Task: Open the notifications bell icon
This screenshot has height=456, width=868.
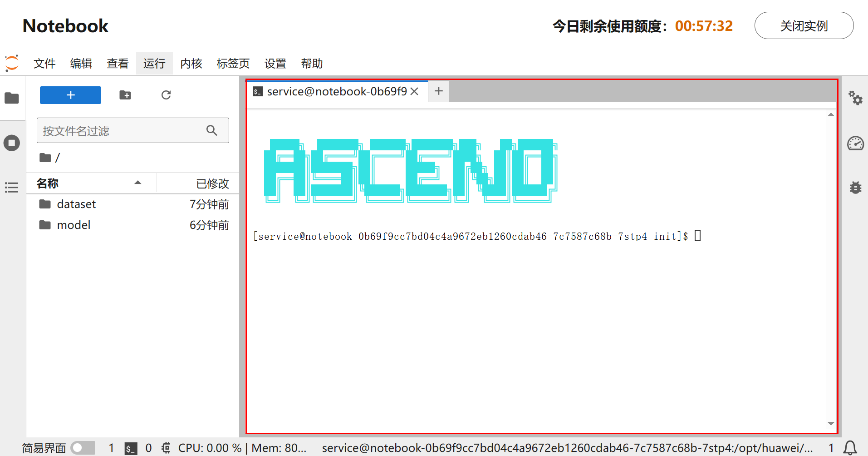Action: click(850, 448)
